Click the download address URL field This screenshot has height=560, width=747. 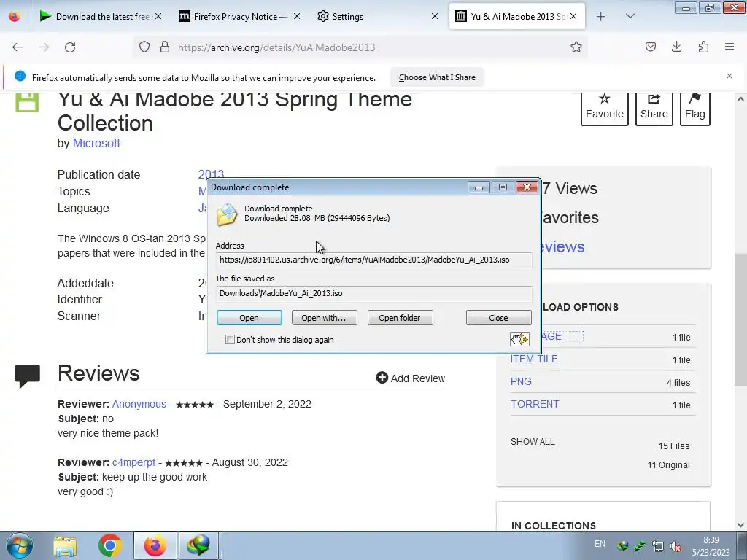click(x=374, y=260)
